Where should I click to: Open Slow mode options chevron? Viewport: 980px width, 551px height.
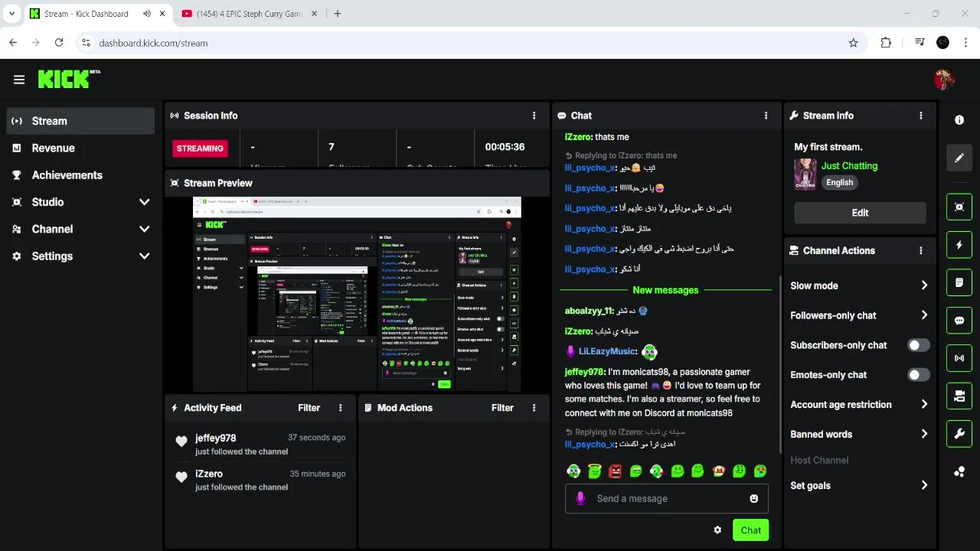coord(924,285)
